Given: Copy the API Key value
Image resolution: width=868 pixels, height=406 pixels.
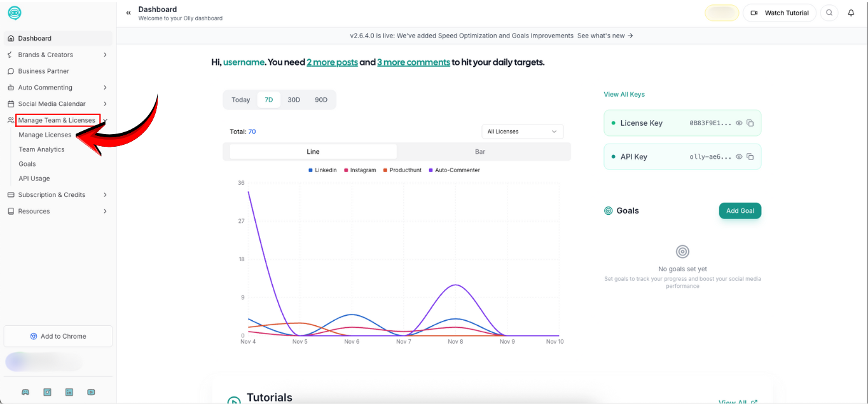Looking at the screenshot, I should point(750,157).
